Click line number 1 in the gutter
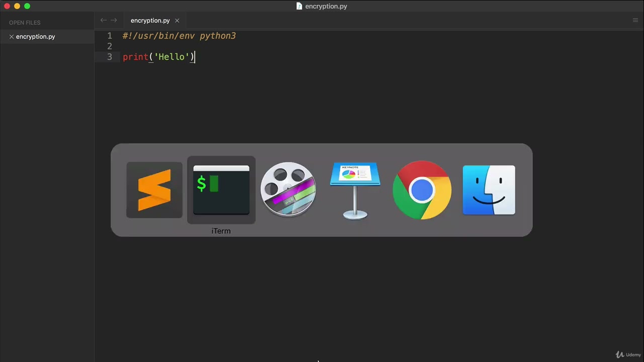 click(x=110, y=36)
